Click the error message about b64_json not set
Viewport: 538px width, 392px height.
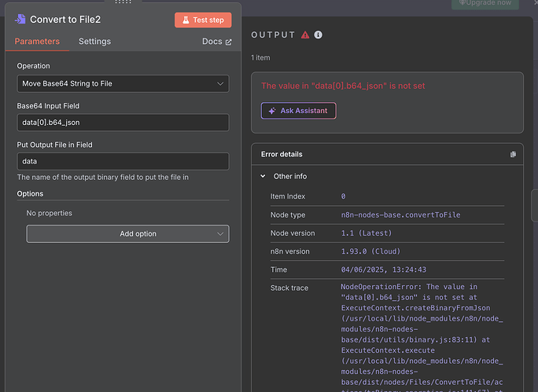pos(343,86)
